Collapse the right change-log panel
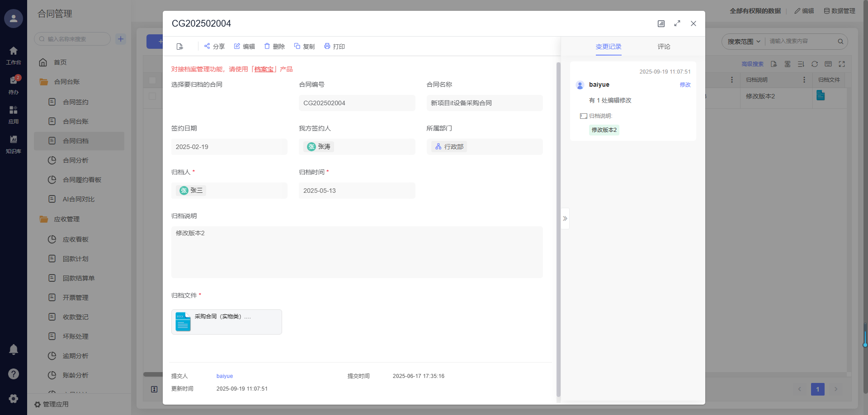The image size is (868, 415). pos(565,219)
